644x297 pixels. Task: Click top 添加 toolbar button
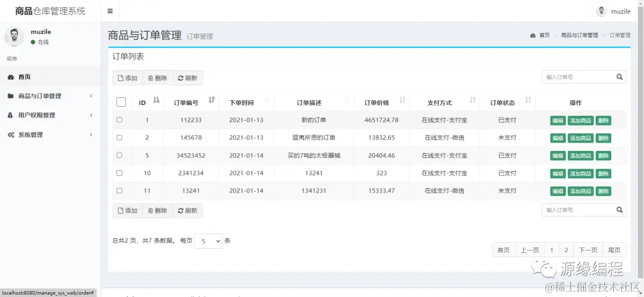point(128,78)
